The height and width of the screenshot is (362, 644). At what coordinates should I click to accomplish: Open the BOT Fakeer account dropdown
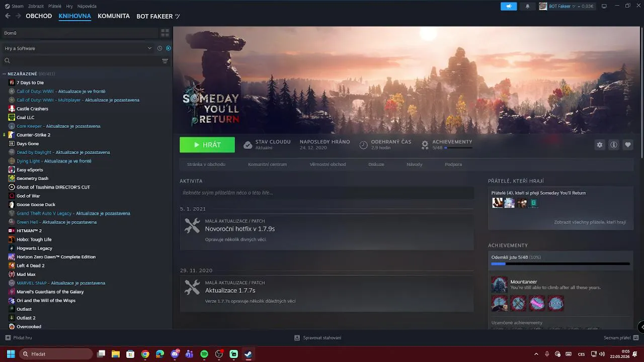[567, 6]
